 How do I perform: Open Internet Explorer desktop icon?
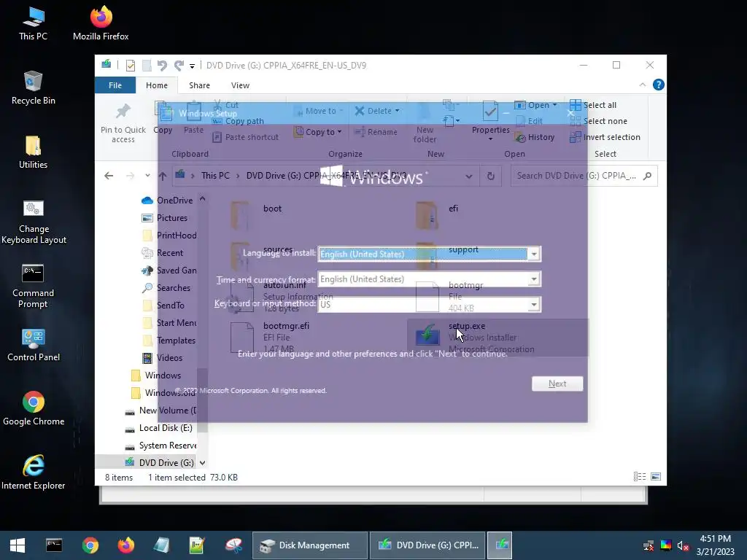[x=34, y=472]
